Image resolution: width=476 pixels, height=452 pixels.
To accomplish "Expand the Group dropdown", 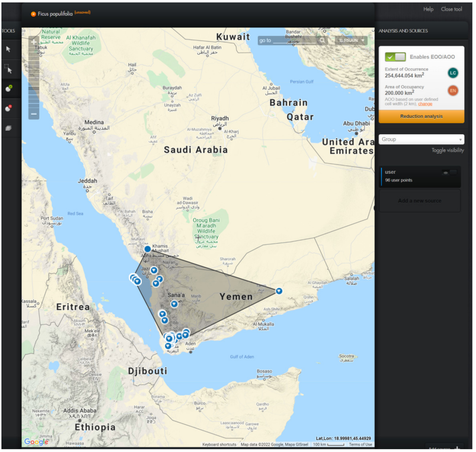I will 421,139.
